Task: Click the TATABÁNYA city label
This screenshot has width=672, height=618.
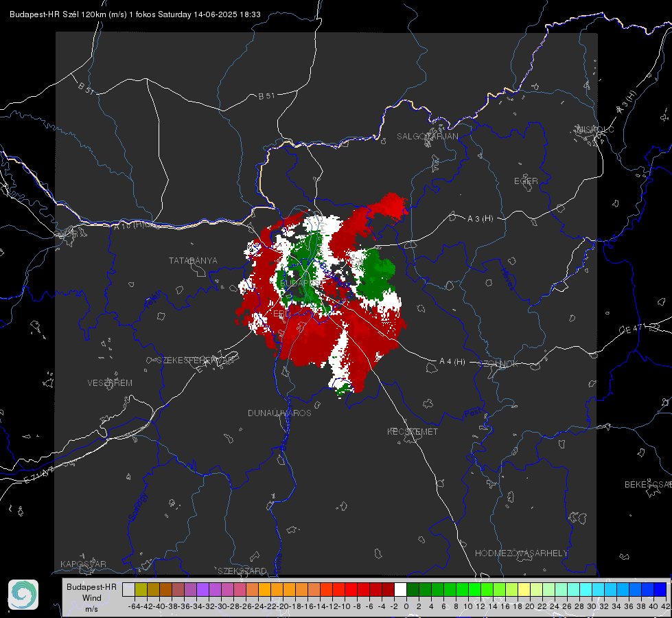Action: coord(193,261)
